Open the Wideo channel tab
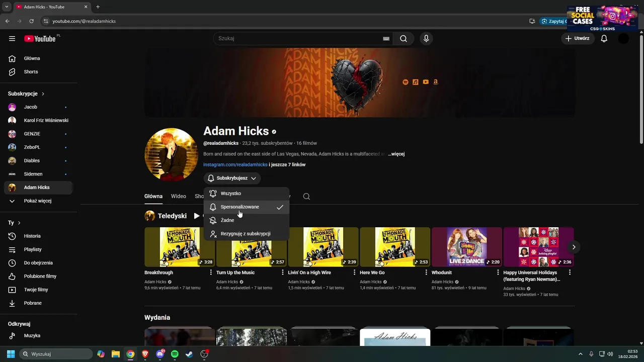The width and height of the screenshot is (644, 362). [179, 197]
